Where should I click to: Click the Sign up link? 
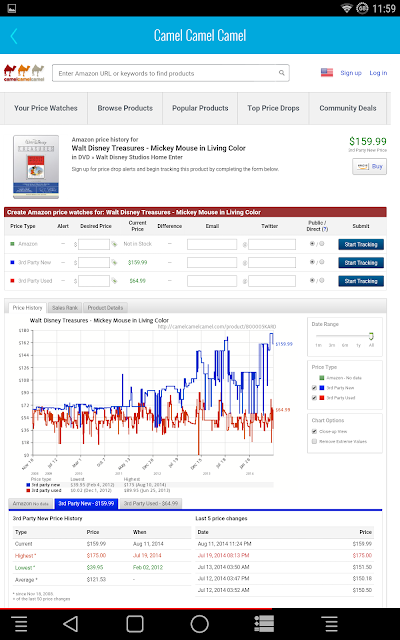[351, 73]
